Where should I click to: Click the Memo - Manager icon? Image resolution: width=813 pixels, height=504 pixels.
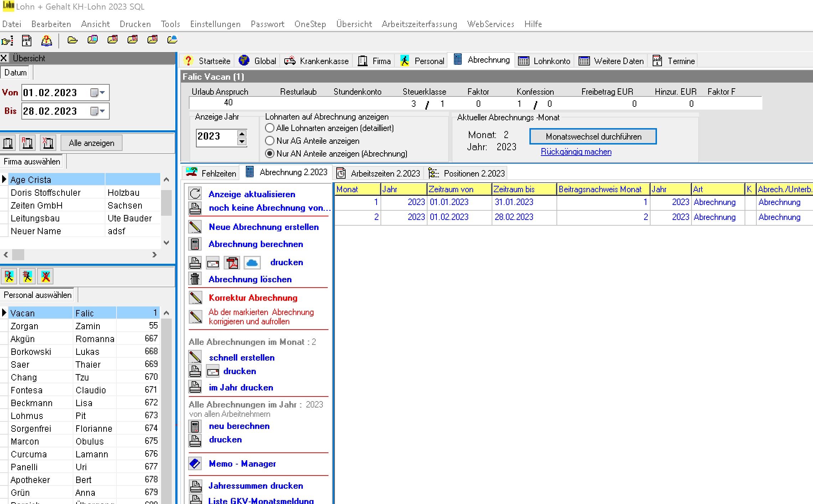coord(195,463)
